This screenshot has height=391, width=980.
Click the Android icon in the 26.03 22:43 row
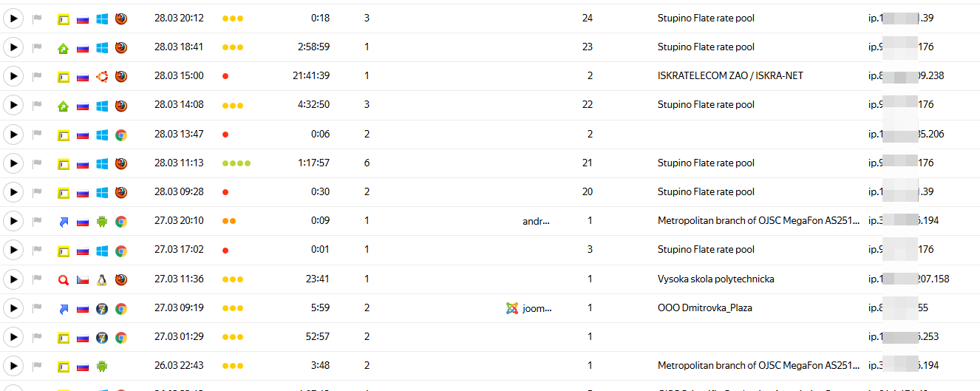(102, 366)
